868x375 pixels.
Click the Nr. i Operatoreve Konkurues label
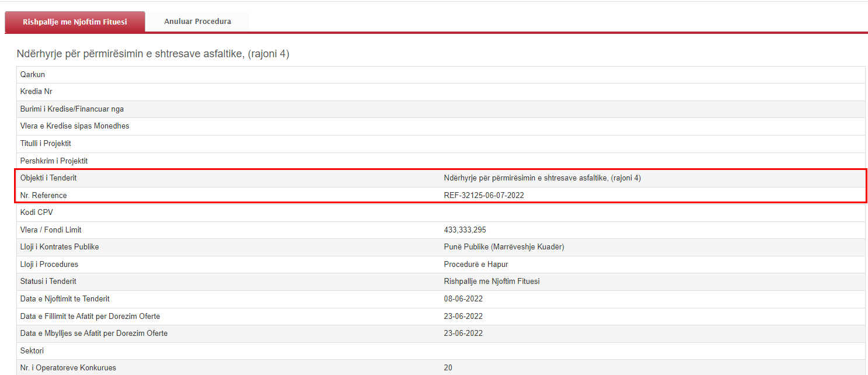pyautogui.click(x=68, y=368)
